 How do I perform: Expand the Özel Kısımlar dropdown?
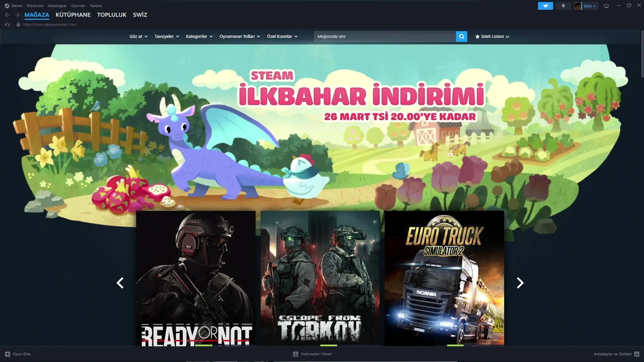(282, 36)
